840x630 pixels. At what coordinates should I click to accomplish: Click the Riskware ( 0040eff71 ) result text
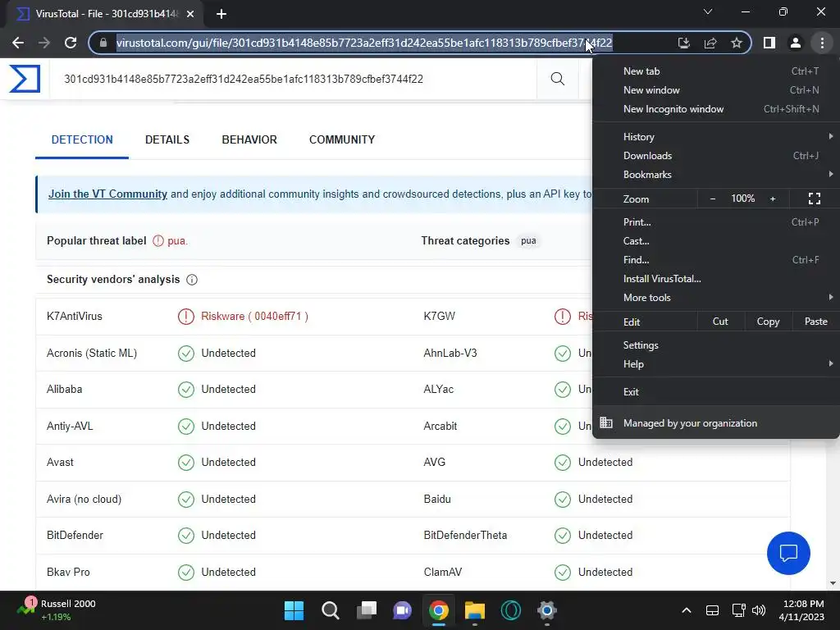(x=254, y=316)
